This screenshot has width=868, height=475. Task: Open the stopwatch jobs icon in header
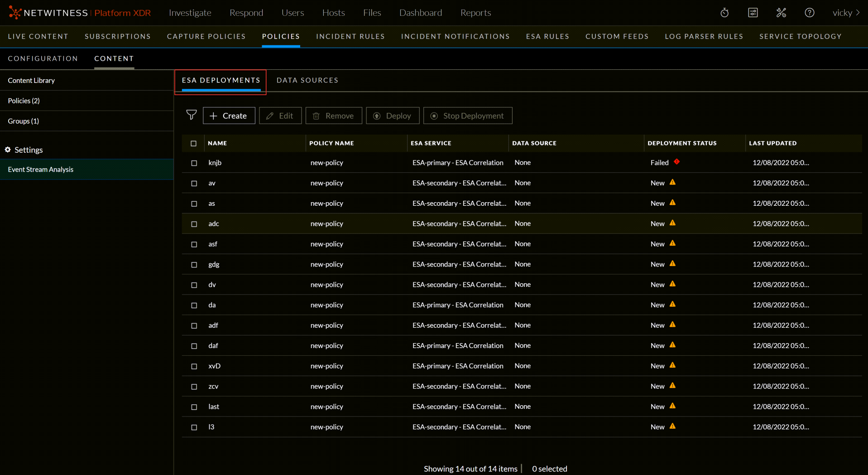[x=724, y=13]
